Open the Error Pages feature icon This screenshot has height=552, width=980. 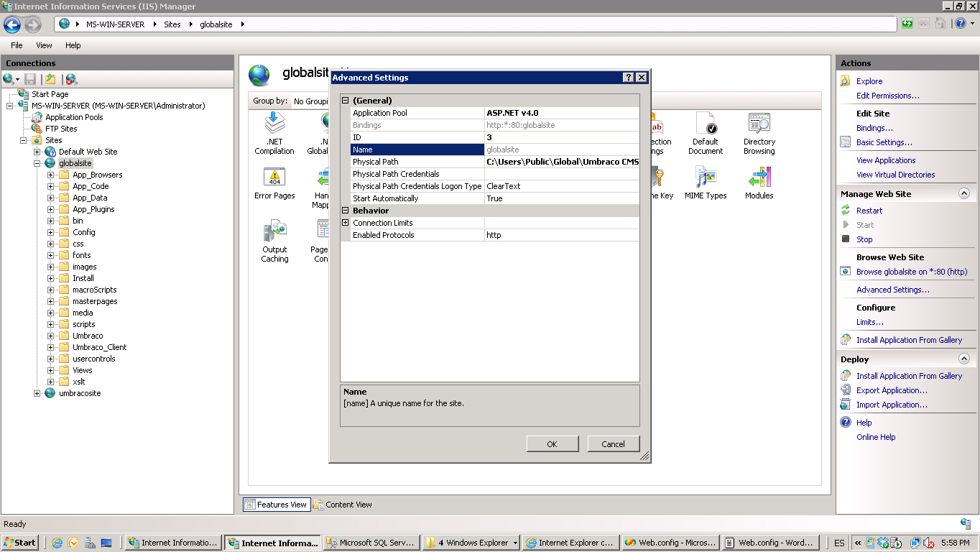point(274,183)
